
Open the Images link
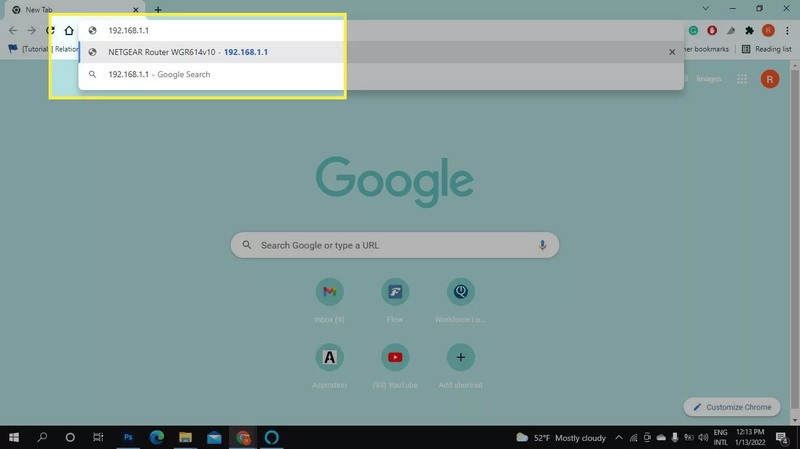pos(709,79)
